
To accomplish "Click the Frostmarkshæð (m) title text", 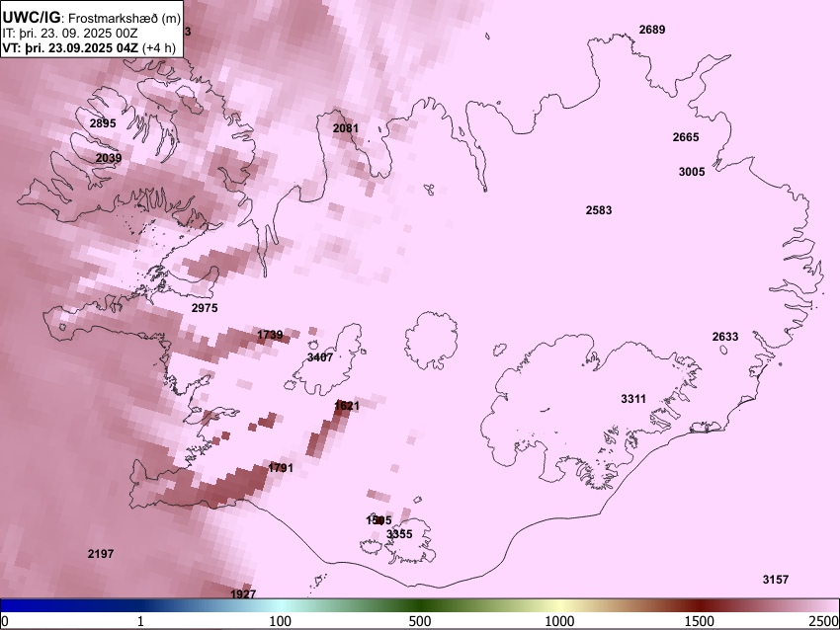I will [x=125, y=18].
